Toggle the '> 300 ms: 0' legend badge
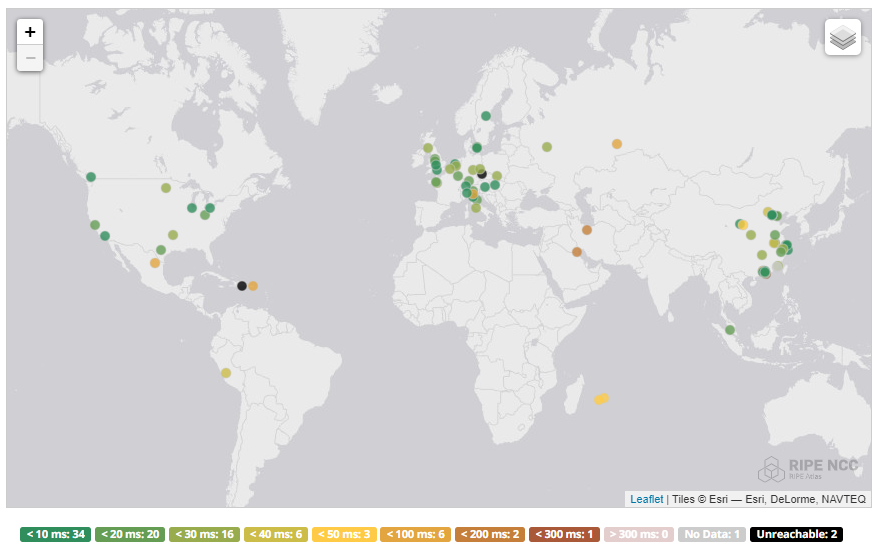The width and height of the screenshot is (878, 550). pyautogui.click(x=638, y=534)
